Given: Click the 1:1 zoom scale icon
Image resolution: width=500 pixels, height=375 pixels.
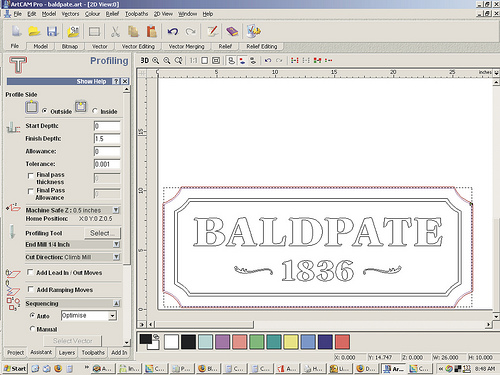Looking at the screenshot, I should click(193, 60).
